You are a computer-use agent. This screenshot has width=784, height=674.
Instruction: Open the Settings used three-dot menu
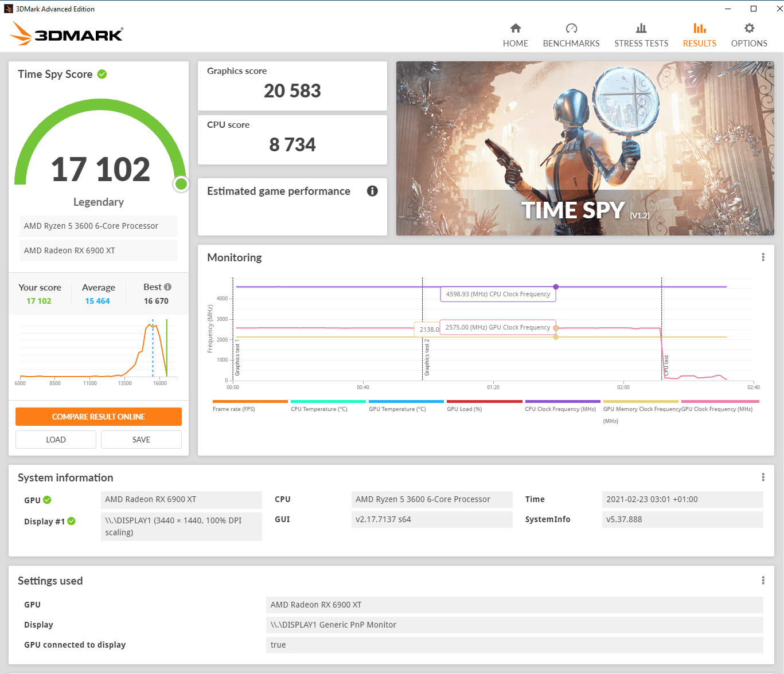tap(763, 581)
